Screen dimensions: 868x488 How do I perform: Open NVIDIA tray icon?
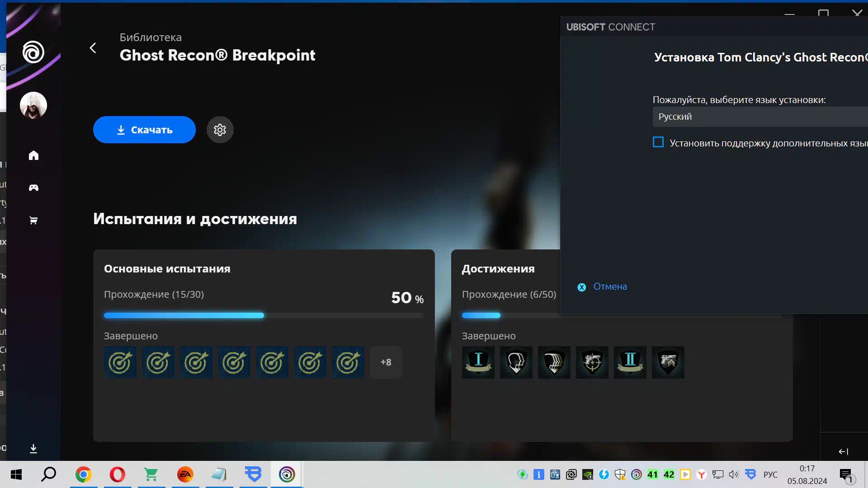[x=588, y=474]
